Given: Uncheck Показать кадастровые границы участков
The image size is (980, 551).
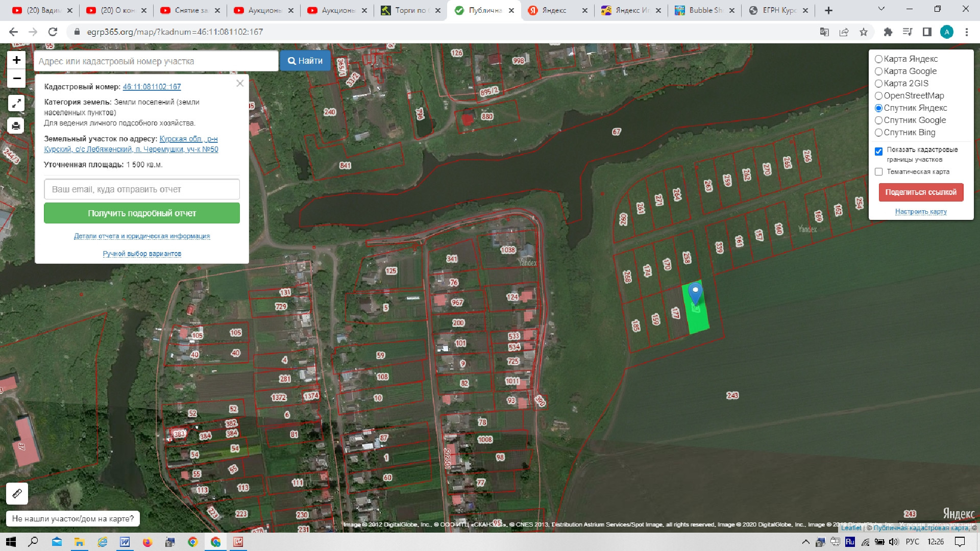Looking at the screenshot, I should point(878,151).
